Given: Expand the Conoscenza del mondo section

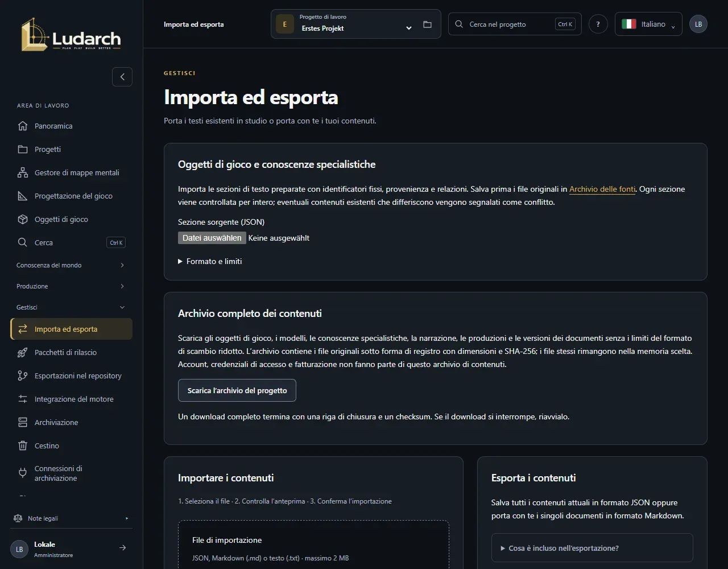Looking at the screenshot, I should tap(71, 265).
